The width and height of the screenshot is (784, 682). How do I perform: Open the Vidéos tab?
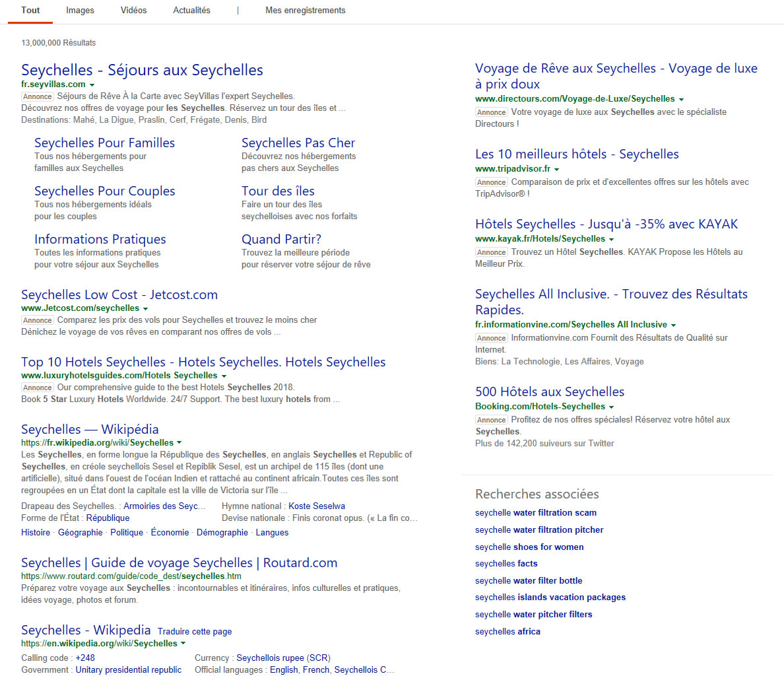point(133,11)
